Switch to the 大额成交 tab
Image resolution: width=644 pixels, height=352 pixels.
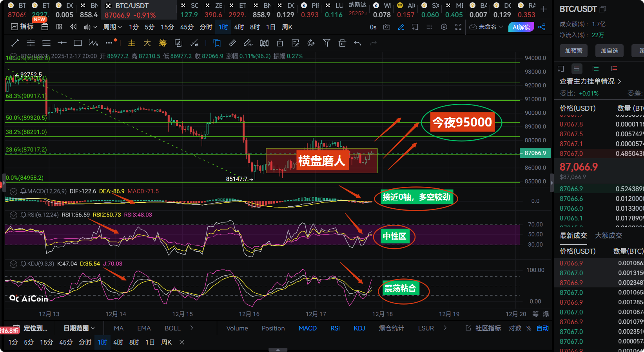[608, 235]
